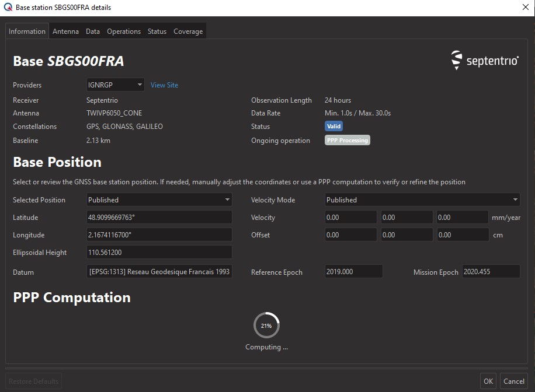This screenshot has height=392, width=535.
Task: Click the View Site link
Action: (164, 85)
